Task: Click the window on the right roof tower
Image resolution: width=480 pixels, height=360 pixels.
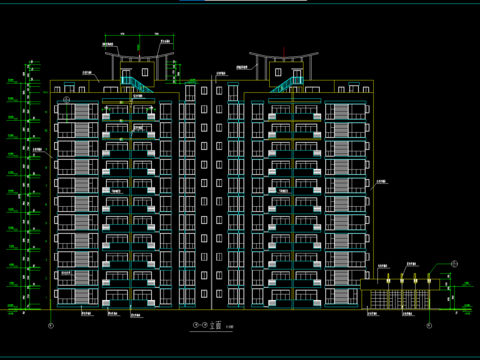Action: pyautogui.click(x=278, y=72)
